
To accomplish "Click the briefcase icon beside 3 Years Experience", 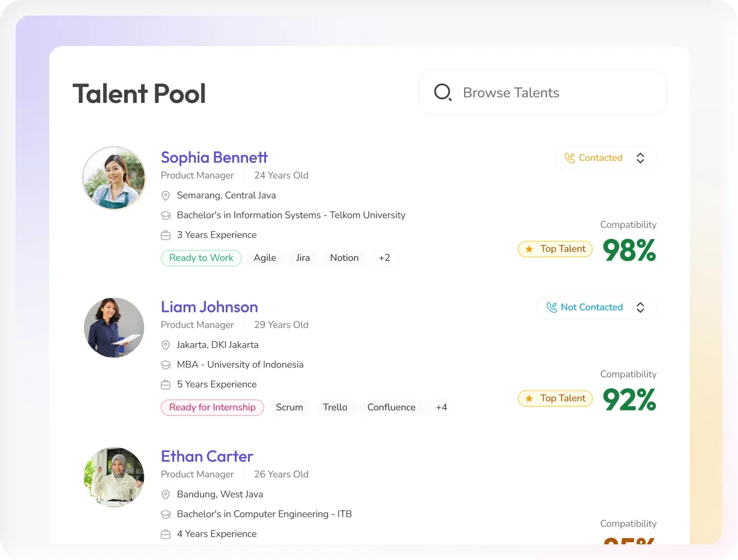I will 166,235.
